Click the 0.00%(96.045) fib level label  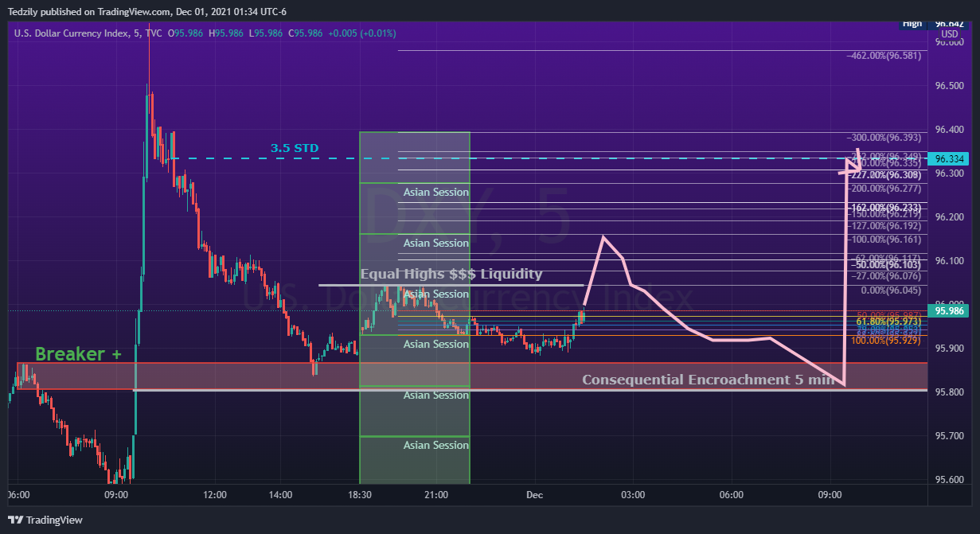(x=891, y=290)
